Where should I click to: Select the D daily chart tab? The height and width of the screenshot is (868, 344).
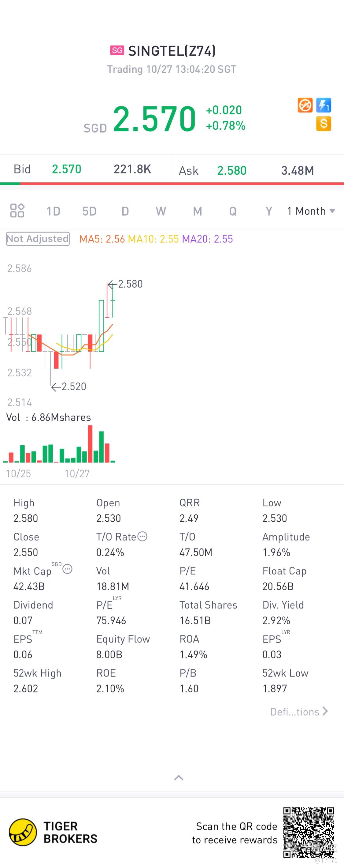tap(125, 211)
